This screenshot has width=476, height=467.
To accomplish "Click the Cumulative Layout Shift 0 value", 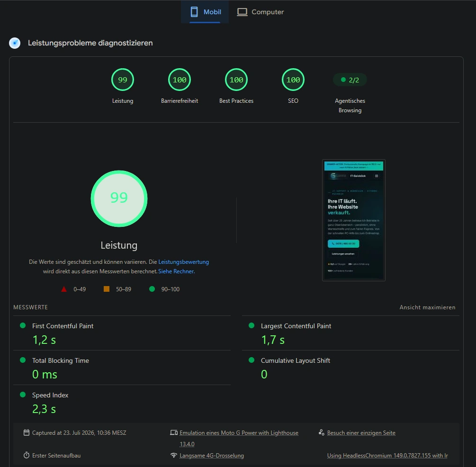I will [x=264, y=374].
